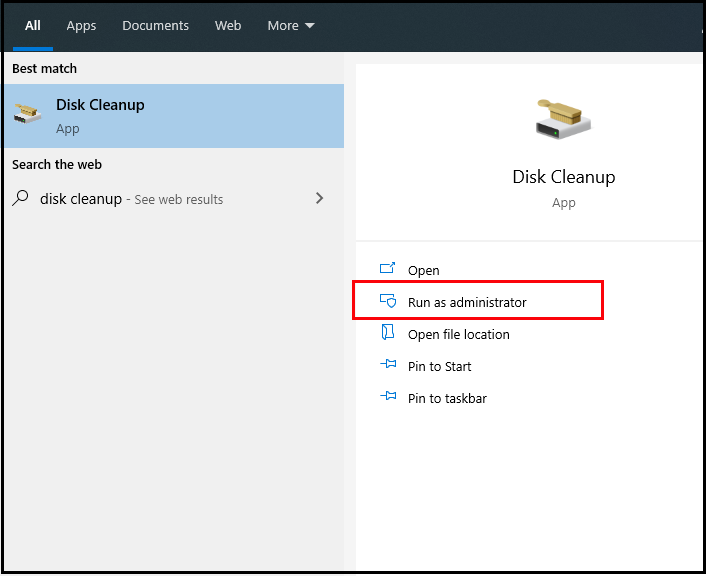Select Pin to Start option
This screenshot has height=576, width=706.
(439, 367)
